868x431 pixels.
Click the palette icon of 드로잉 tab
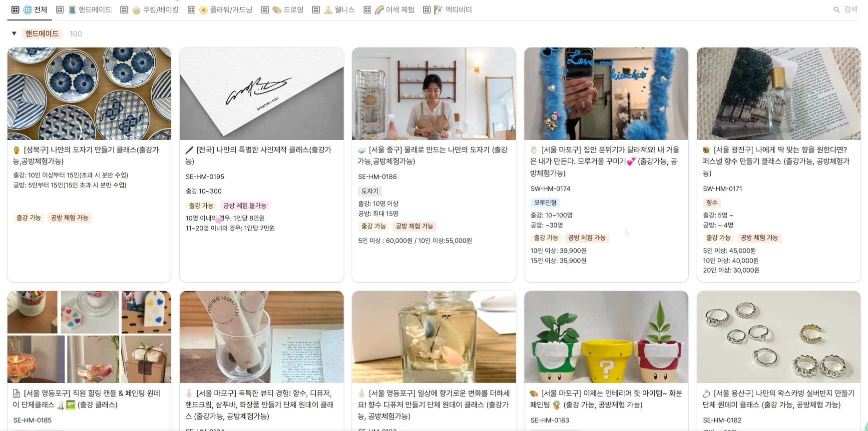coord(277,9)
